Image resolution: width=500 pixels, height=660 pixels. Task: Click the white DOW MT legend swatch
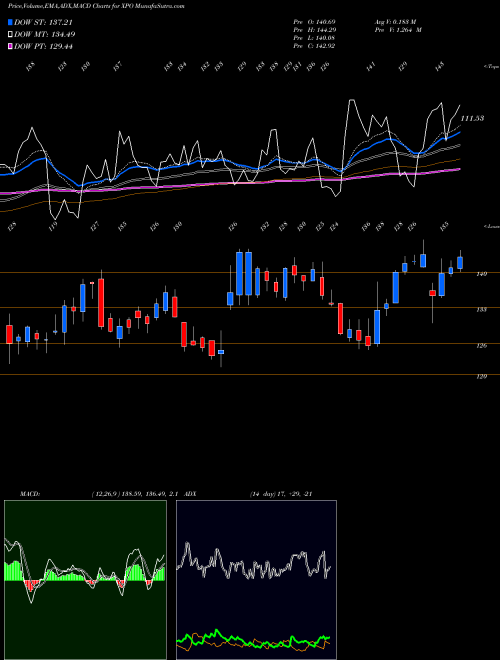[x=11, y=35]
